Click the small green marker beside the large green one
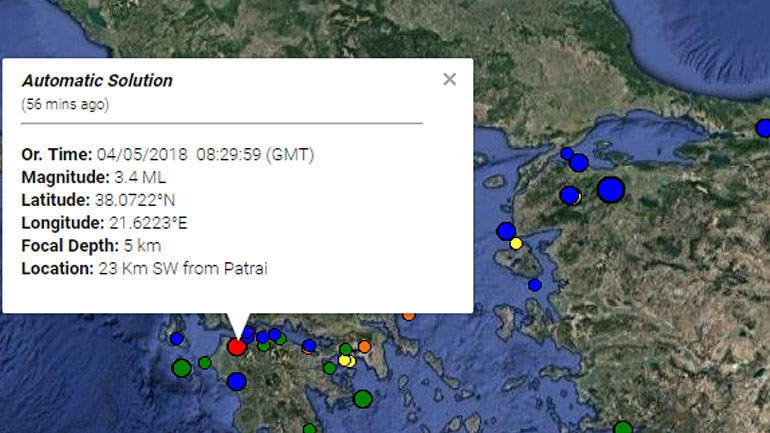Viewport: 770px width, 433px height. (205, 362)
